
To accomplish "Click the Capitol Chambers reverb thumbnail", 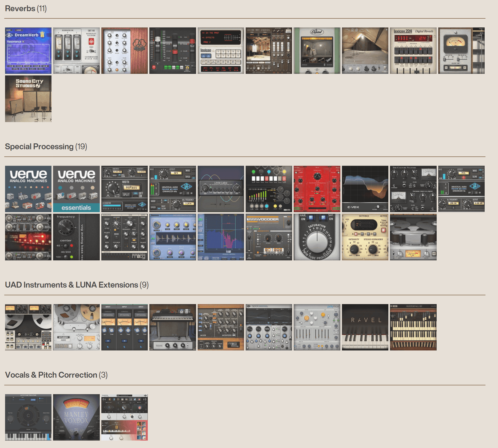I will 317,51.
